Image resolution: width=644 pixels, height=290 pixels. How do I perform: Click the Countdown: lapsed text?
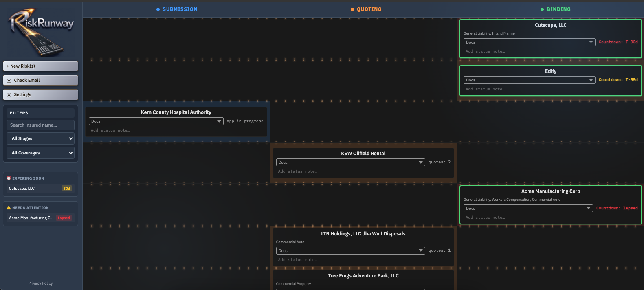pyautogui.click(x=617, y=208)
